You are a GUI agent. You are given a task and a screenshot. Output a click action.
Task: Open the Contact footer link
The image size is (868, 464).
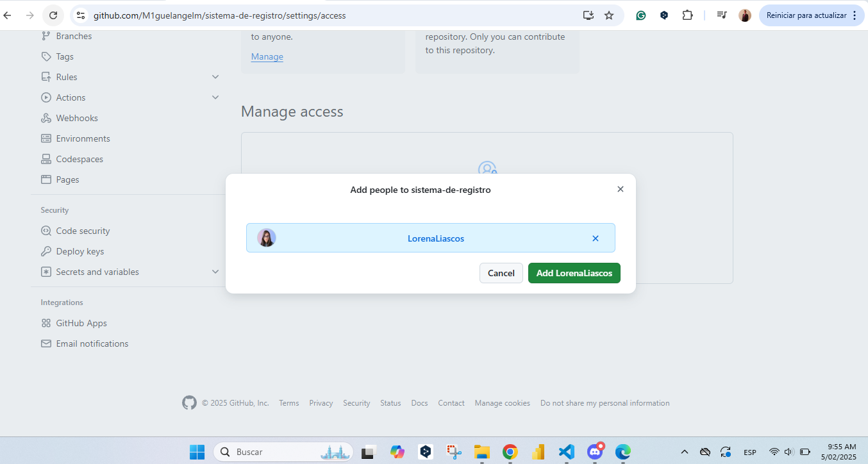[451, 403]
